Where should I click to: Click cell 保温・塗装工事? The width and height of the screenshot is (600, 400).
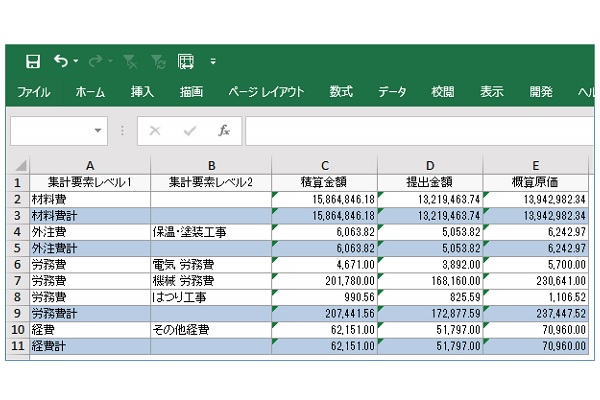(211, 232)
